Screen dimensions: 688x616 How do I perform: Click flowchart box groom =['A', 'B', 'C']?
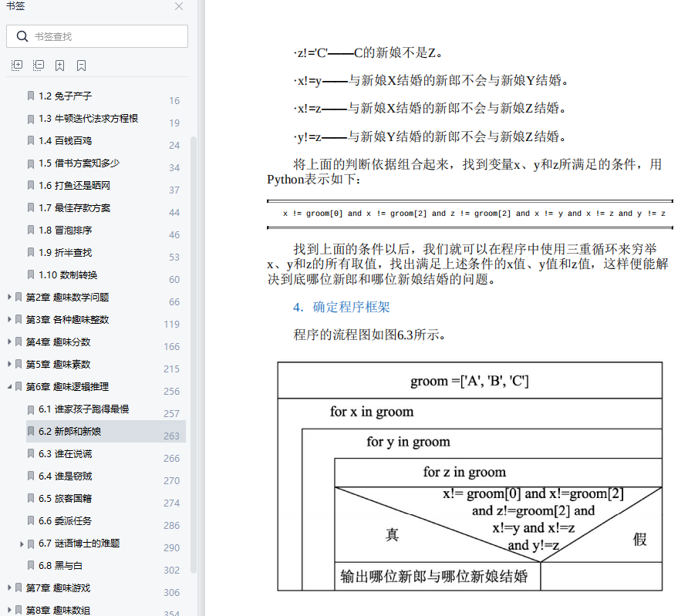tap(470, 381)
